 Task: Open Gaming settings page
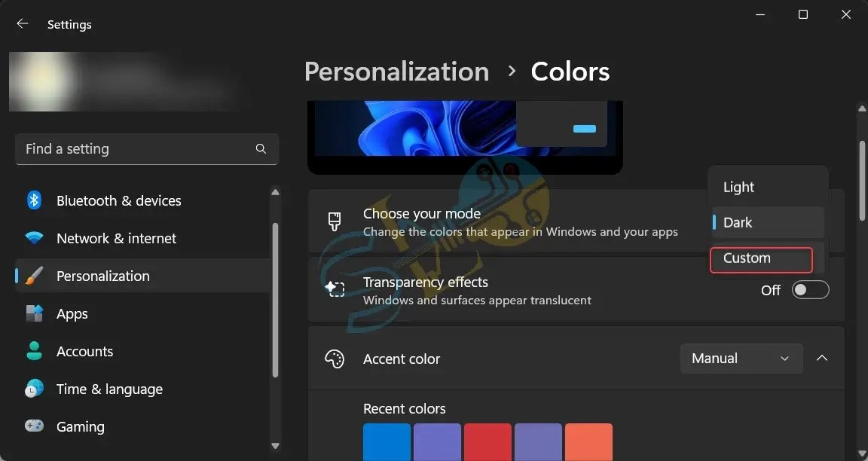point(142,426)
